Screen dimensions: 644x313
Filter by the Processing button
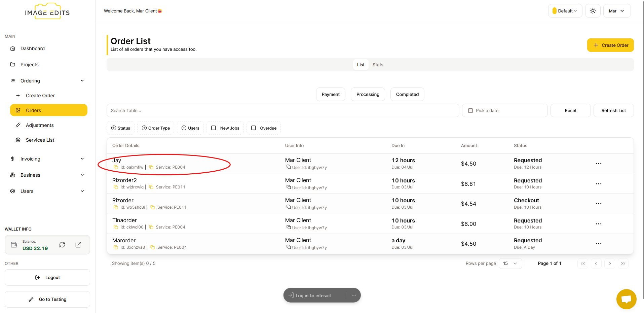point(368,94)
